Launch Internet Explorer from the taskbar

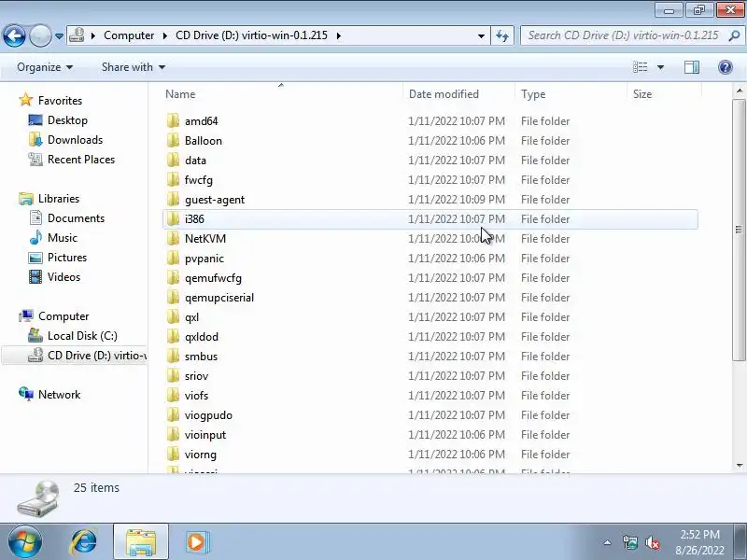pos(83,541)
